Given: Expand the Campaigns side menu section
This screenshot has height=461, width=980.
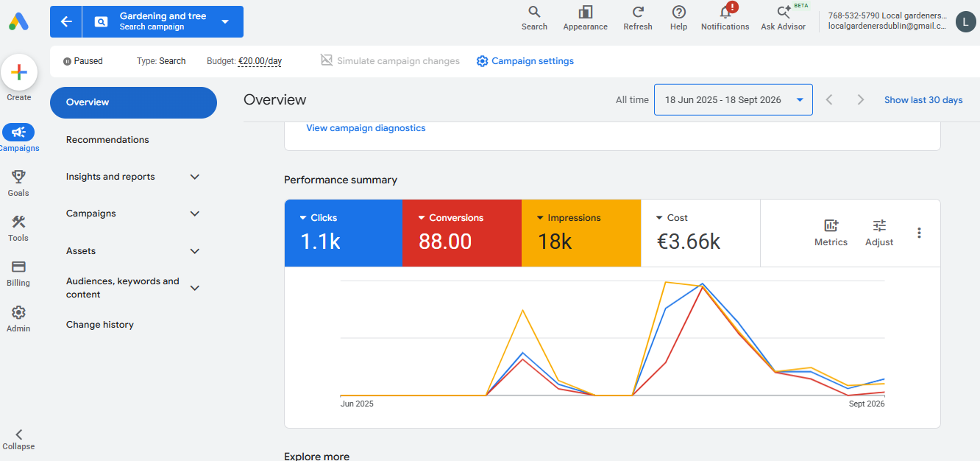Looking at the screenshot, I should click(133, 214).
